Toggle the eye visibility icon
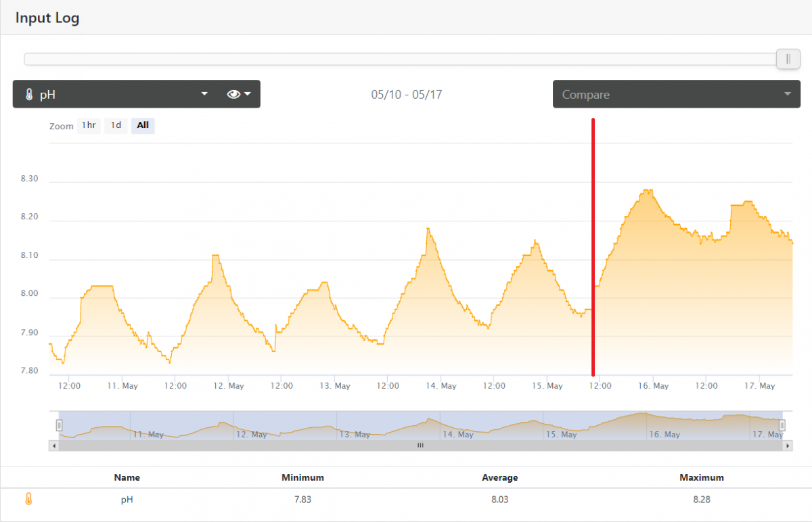 coord(233,94)
